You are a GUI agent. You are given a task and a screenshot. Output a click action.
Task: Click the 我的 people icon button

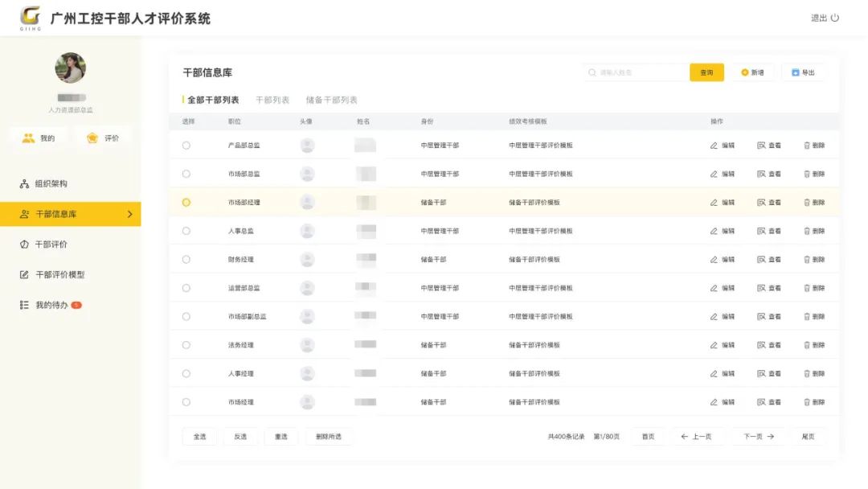pos(29,138)
